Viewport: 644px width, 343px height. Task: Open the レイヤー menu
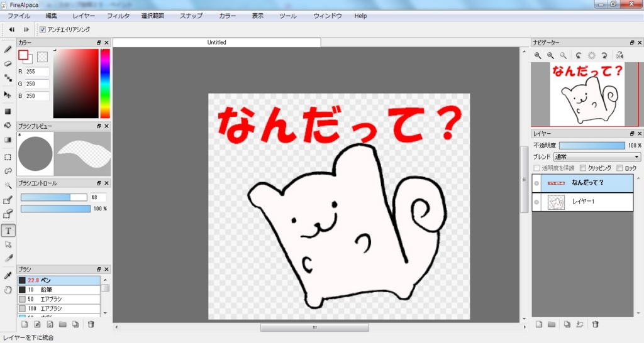84,16
